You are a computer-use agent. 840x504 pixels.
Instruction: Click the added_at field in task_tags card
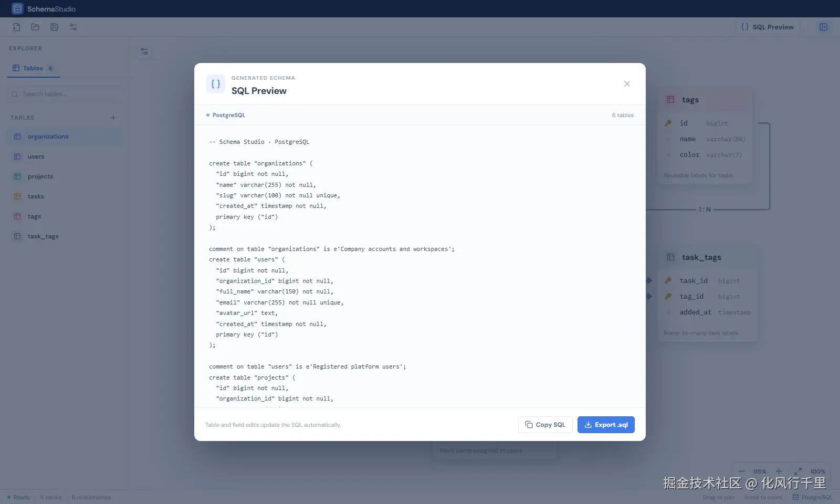click(707, 312)
